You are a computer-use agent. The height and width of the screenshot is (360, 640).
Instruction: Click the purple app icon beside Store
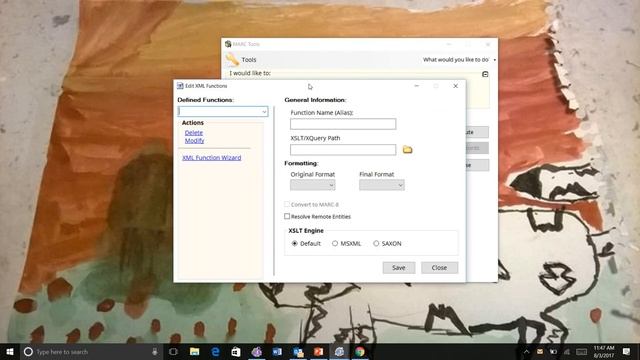point(256,351)
